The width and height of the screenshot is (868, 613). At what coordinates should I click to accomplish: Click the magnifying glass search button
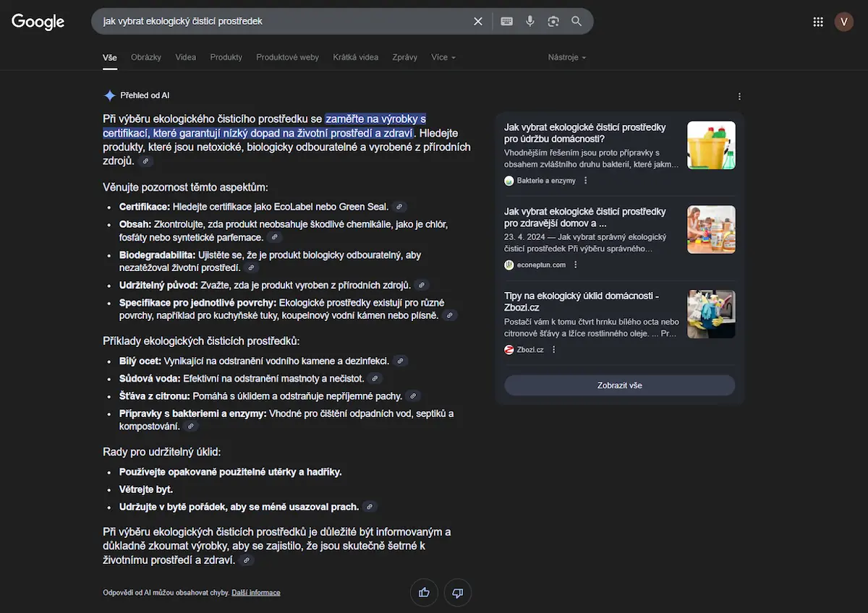pos(576,22)
